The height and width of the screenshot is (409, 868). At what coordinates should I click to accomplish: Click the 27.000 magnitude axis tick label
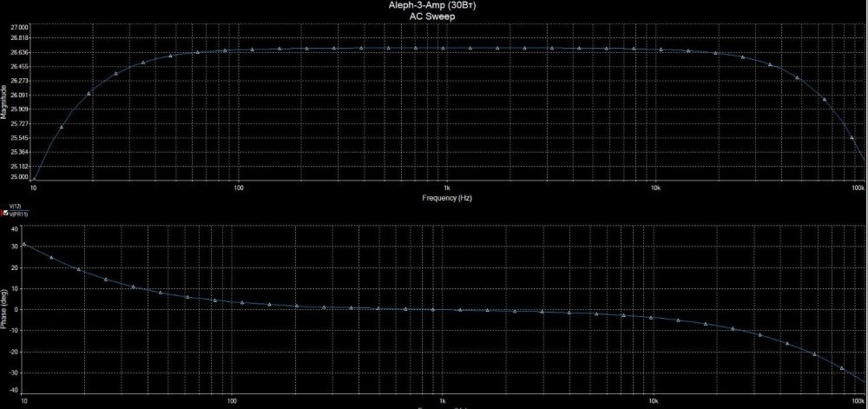[x=19, y=27]
